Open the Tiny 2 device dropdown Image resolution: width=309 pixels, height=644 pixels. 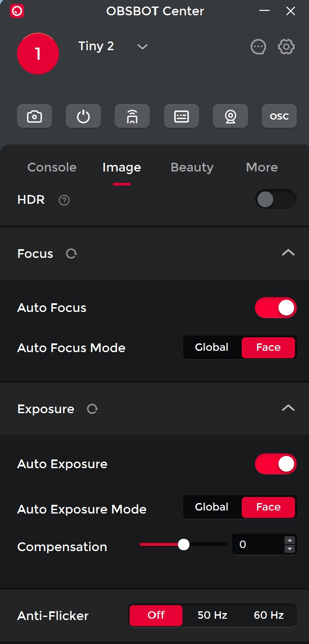tap(142, 47)
